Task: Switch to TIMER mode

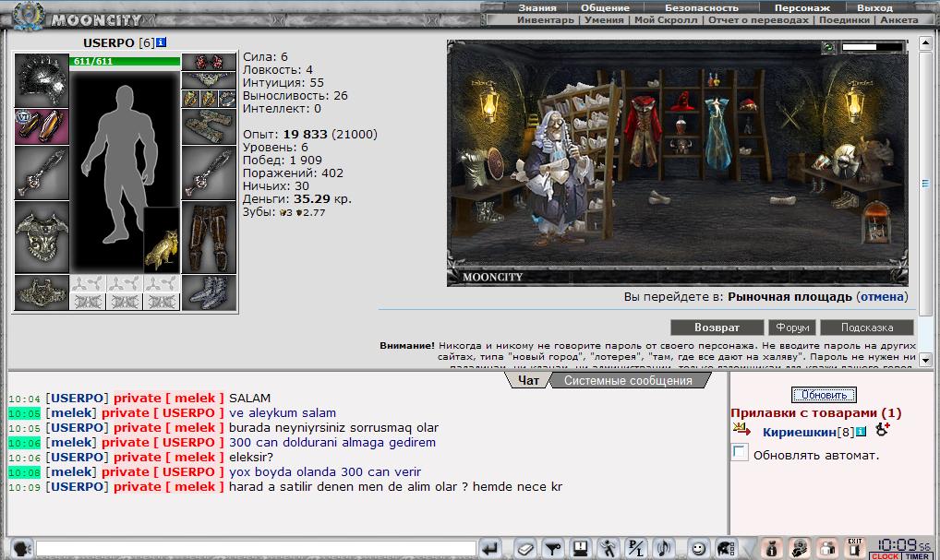Action: [x=917, y=555]
